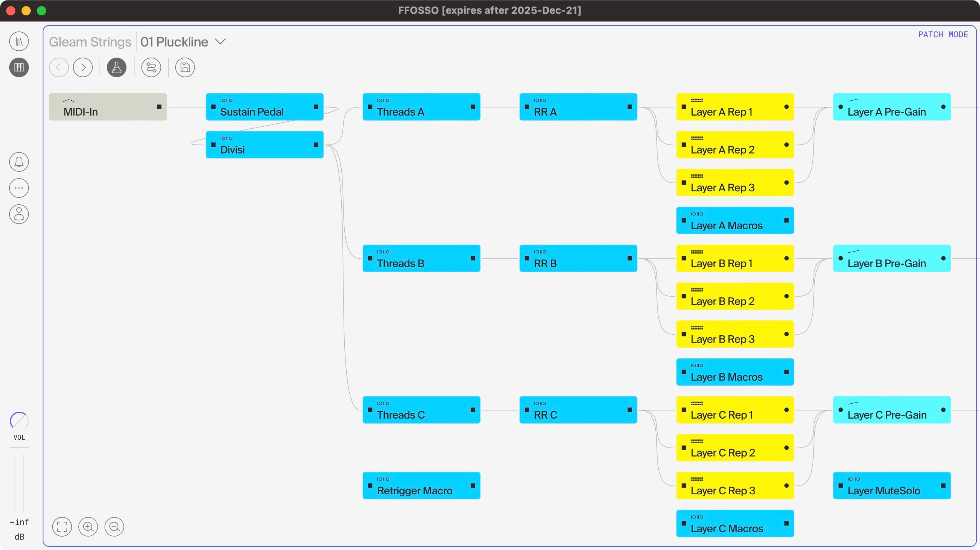Click the Gleam Strings breadcrumb label
This screenshot has width=980, height=550.
pyautogui.click(x=90, y=41)
